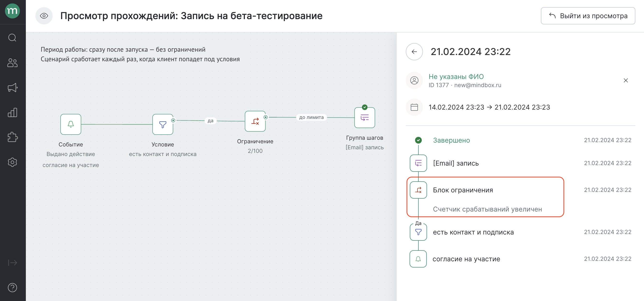This screenshot has height=301, width=644.
Task: Select the Группа шагов node on canvas
Action: pos(365,117)
